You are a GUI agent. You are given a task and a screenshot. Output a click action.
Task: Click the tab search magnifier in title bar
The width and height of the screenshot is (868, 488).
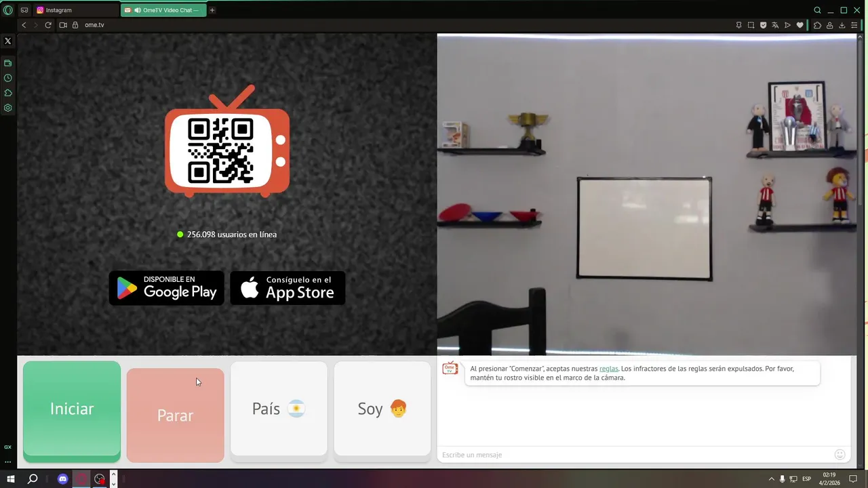point(817,10)
